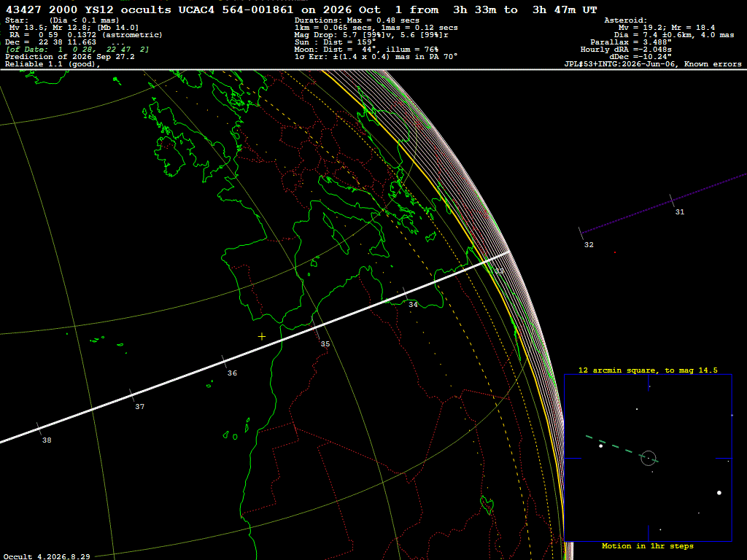
Task: Click the Mag Drop information line
Action: [371, 35]
